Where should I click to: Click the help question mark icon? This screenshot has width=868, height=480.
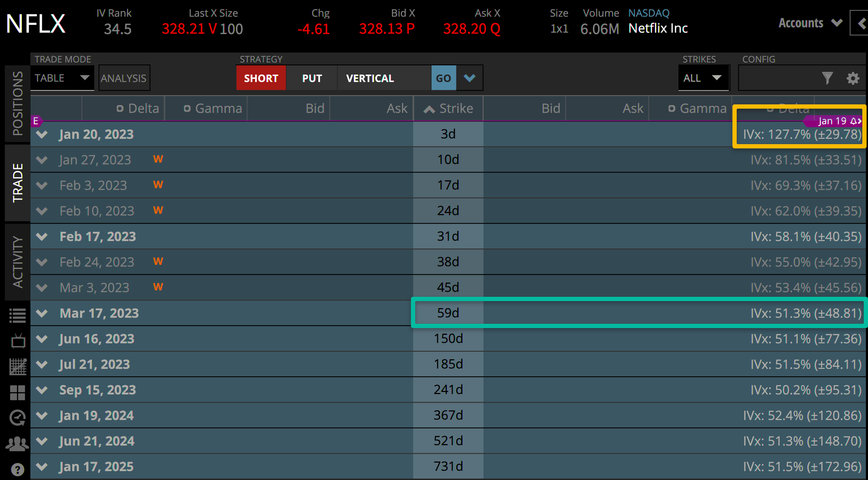(x=17, y=469)
